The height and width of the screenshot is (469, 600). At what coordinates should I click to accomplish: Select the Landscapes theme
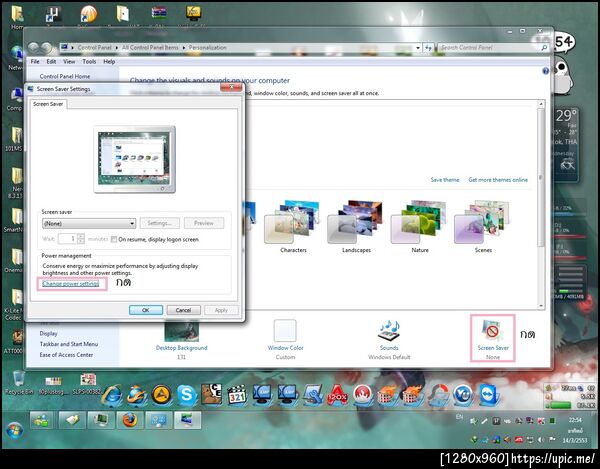[x=356, y=226]
